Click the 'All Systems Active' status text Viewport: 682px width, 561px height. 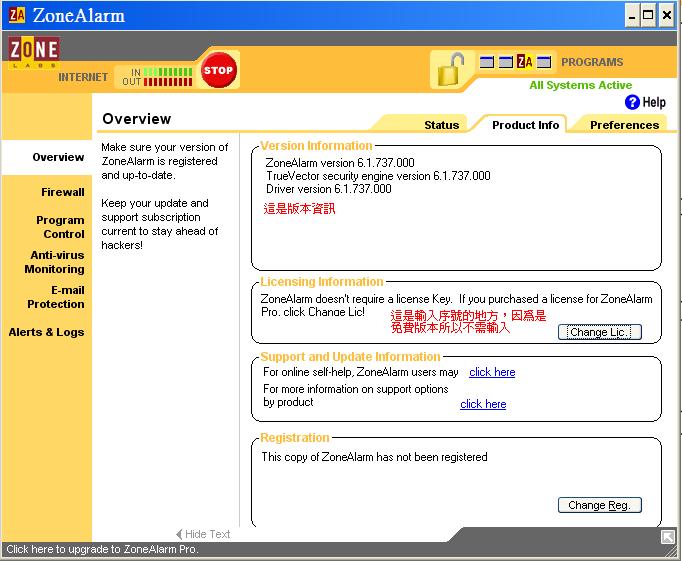point(580,85)
